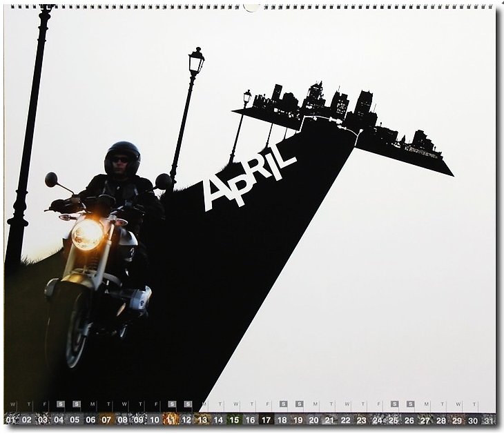Click the April month title
Viewport: 504px width, 434px height.
(x=249, y=177)
